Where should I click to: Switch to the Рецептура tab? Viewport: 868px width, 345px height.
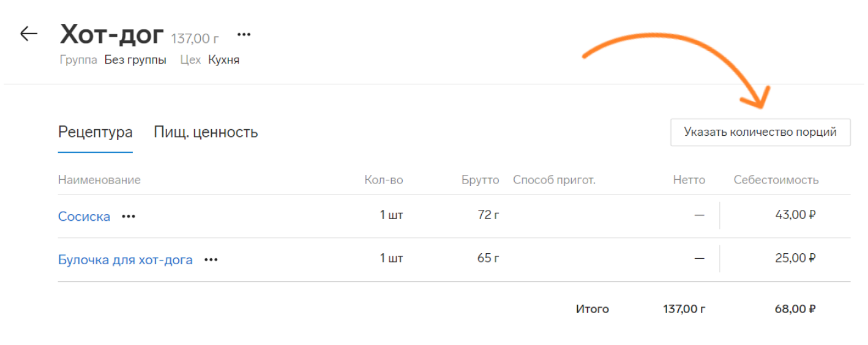95,132
